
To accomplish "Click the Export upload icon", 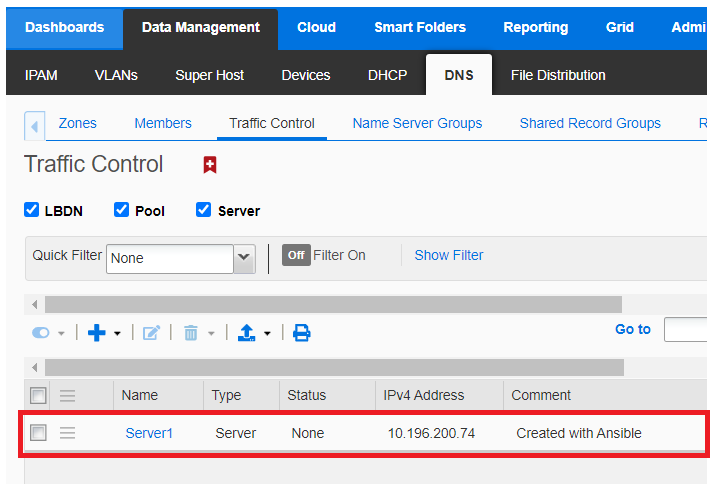I will (247, 332).
